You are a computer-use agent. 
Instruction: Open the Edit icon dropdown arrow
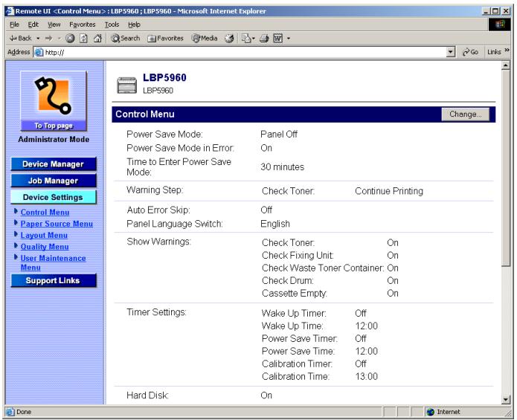(x=289, y=39)
